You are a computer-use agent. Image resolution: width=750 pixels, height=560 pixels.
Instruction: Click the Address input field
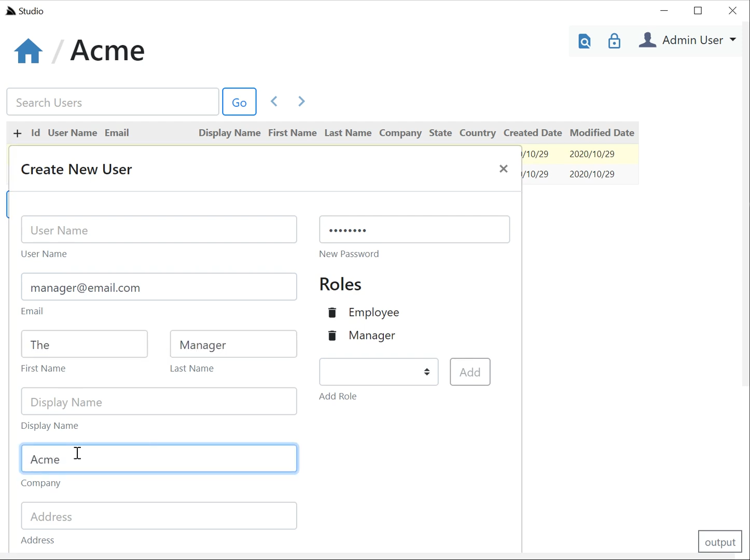(159, 516)
